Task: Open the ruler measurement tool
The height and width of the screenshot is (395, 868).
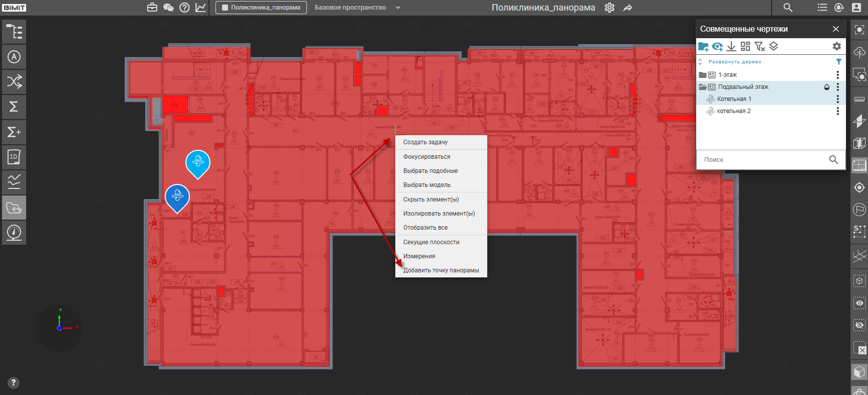Action: click(x=859, y=99)
